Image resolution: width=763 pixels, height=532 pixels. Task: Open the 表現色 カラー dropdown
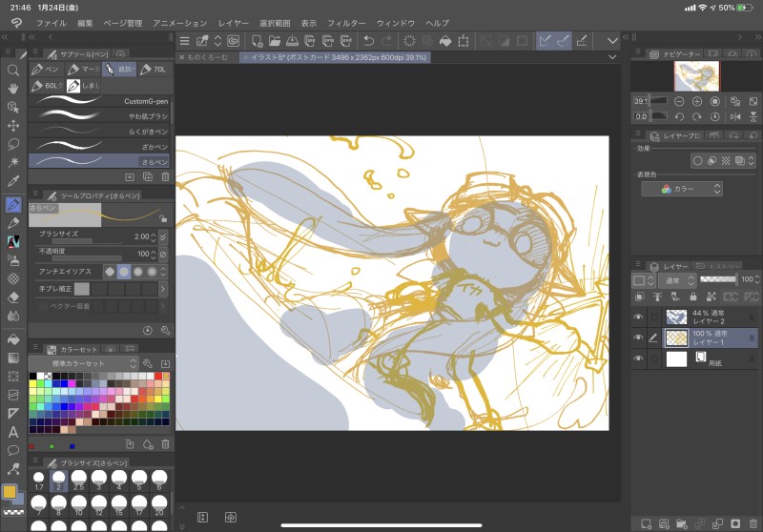tap(681, 189)
